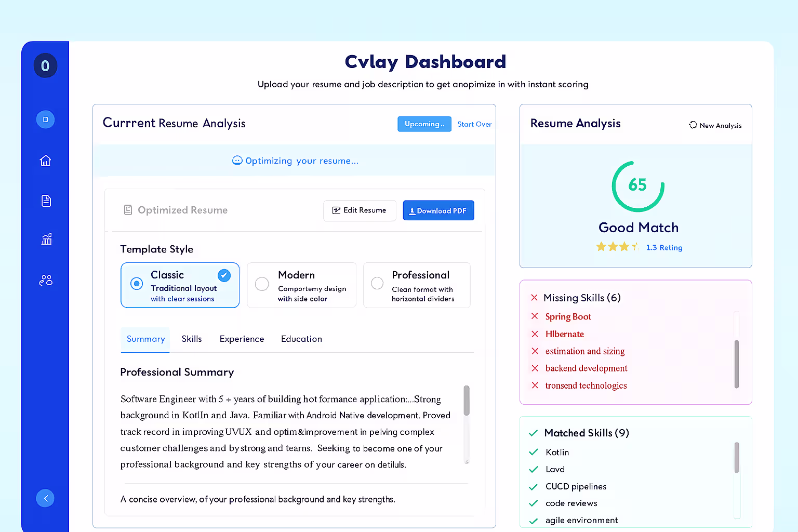The image size is (798, 532).
Task: Open the Home page from the sidebar
Action: [45, 161]
